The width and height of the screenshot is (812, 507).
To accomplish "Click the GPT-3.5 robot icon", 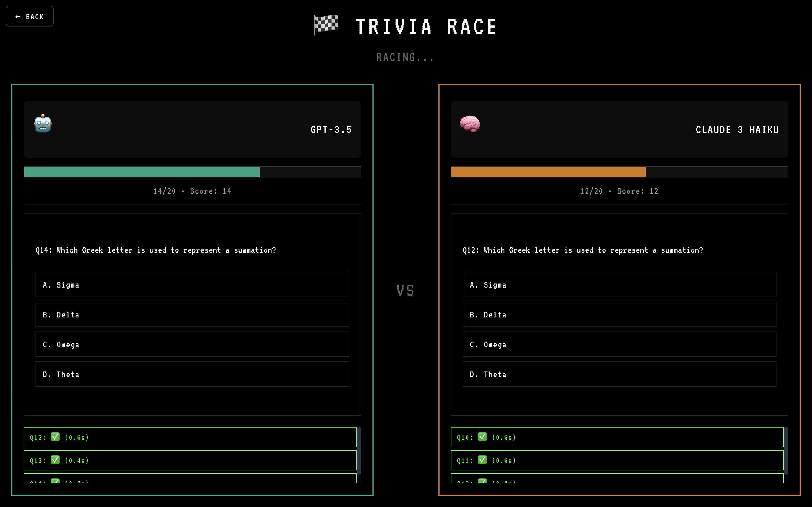I will [43, 123].
